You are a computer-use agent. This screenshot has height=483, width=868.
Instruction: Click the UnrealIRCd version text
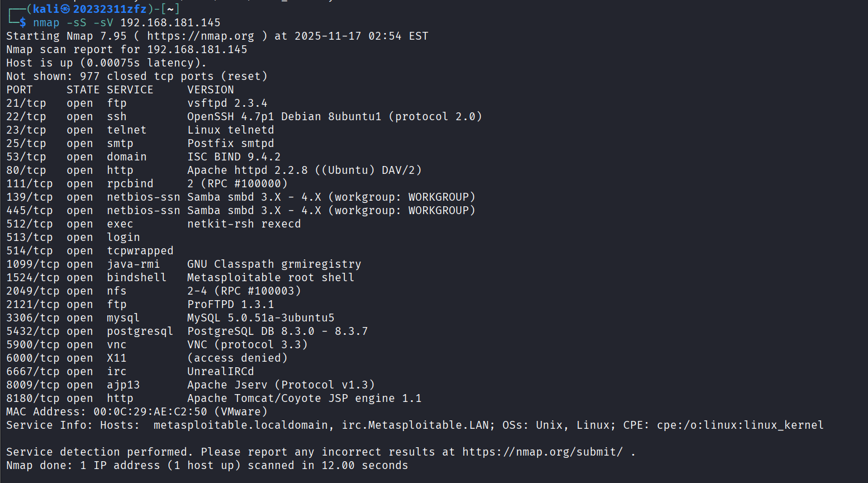pyautogui.click(x=220, y=372)
